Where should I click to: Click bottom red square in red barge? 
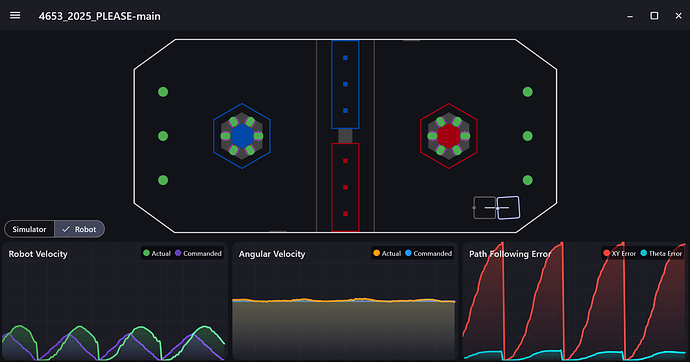[x=345, y=213]
